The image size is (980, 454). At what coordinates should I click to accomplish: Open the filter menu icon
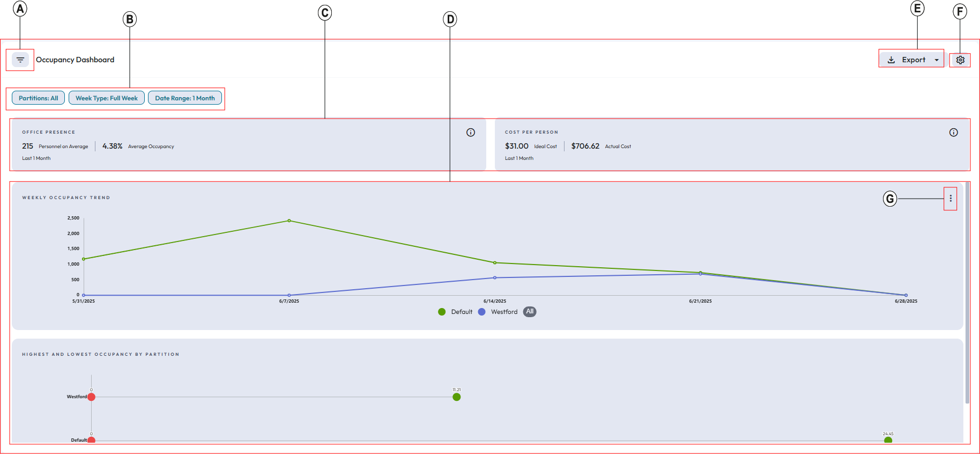click(20, 60)
